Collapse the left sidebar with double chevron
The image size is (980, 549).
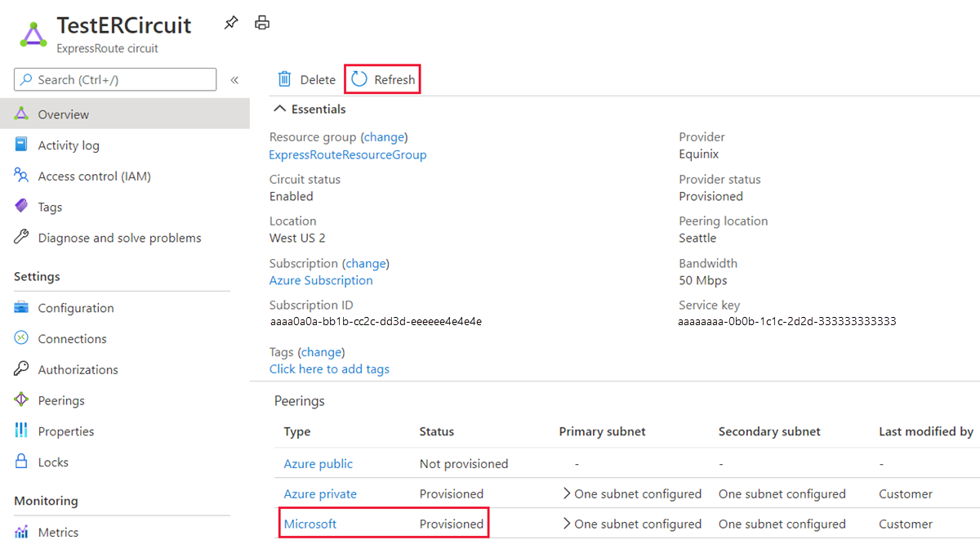pyautogui.click(x=234, y=79)
